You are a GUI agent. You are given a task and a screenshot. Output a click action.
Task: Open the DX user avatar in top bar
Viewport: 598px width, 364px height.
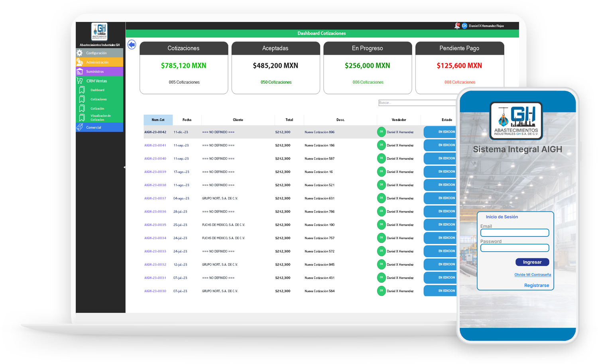coord(464,26)
